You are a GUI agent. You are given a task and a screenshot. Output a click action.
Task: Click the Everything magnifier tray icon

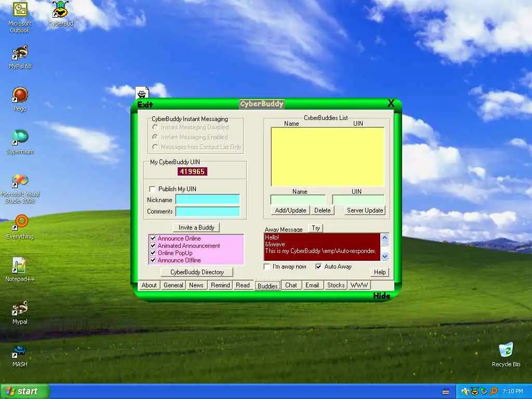[x=494, y=391]
